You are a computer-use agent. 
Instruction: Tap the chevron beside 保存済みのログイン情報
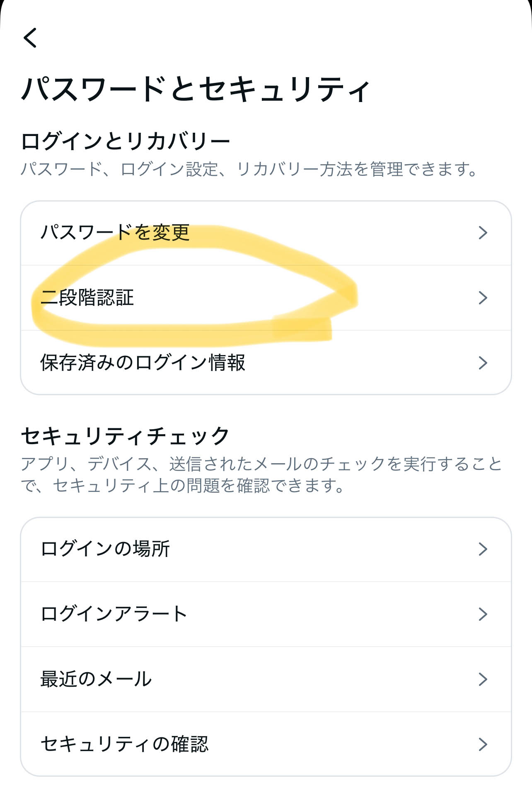482,363
